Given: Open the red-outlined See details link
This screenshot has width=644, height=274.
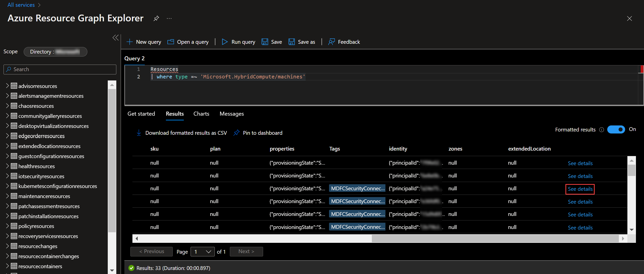Looking at the screenshot, I should pyautogui.click(x=580, y=189).
